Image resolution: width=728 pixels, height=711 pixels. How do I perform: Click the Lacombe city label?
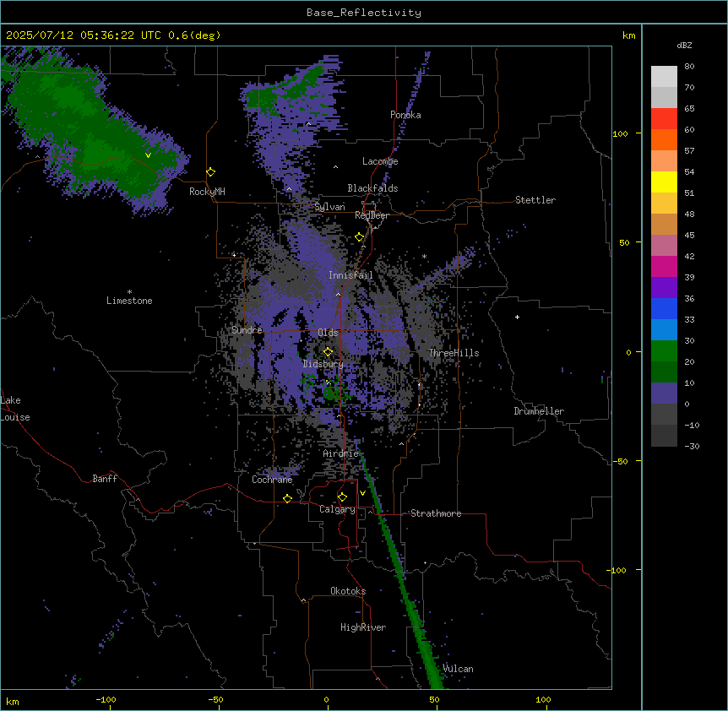pyautogui.click(x=380, y=161)
